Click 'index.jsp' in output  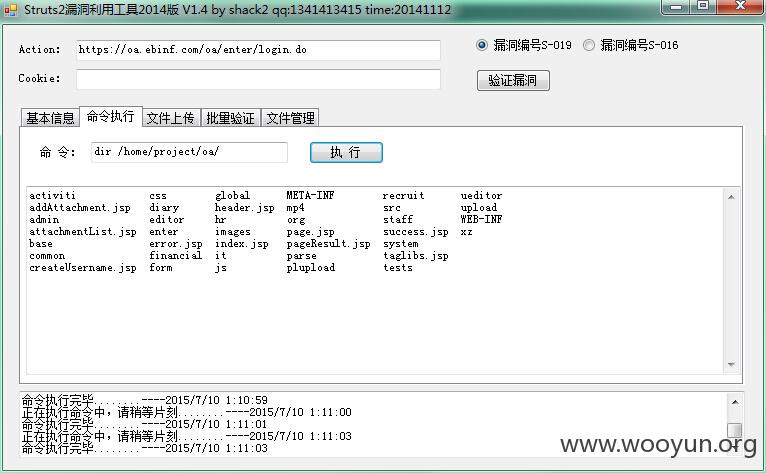[x=241, y=243]
